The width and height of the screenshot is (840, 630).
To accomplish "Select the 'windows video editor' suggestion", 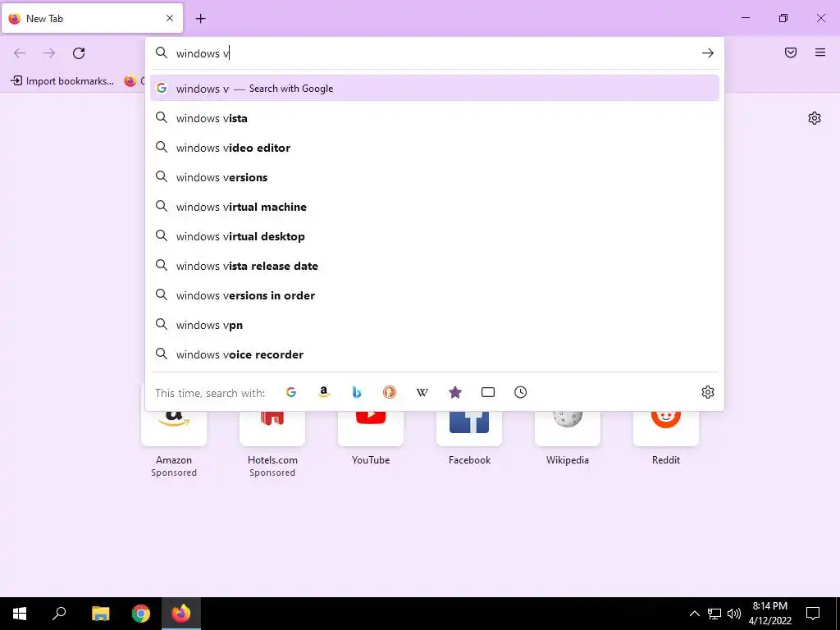I will point(435,148).
